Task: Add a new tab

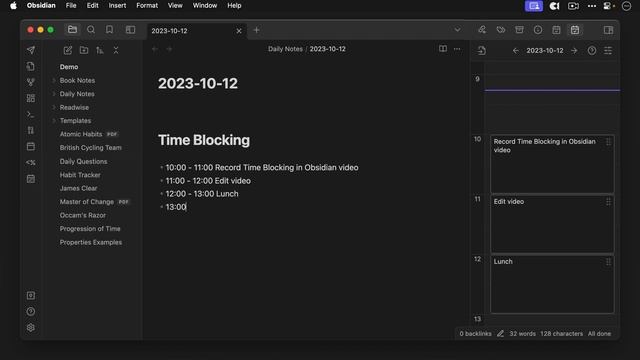Action: coord(256,30)
